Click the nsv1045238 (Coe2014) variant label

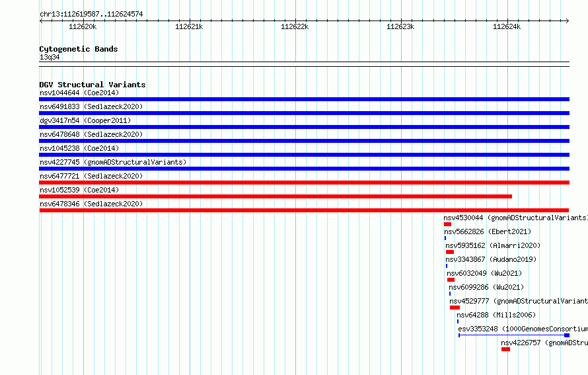point(79,148)
